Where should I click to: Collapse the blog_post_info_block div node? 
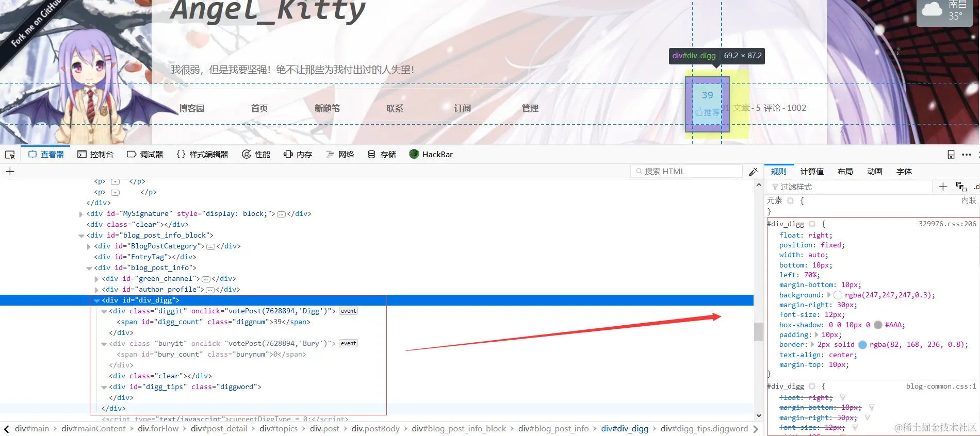click(x=81, y=236)
